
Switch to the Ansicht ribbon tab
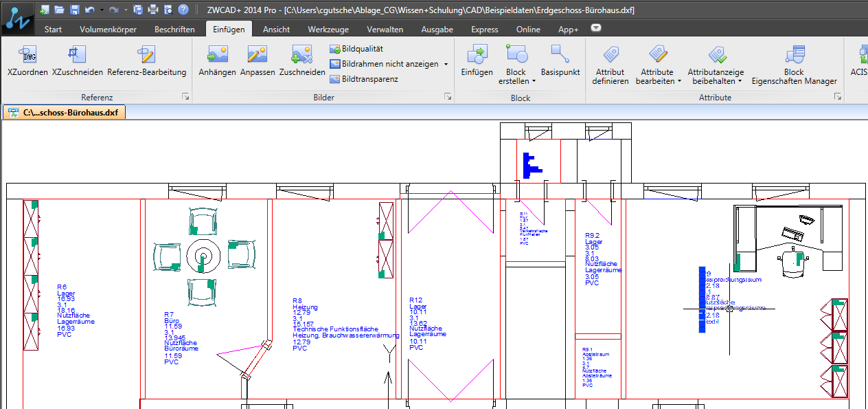point(276,30)
